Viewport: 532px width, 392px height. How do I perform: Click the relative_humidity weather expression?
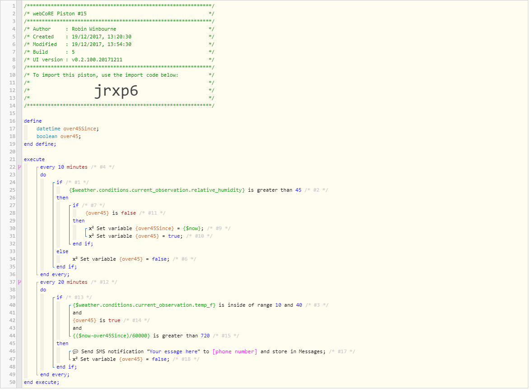click(x=157, y=190)
